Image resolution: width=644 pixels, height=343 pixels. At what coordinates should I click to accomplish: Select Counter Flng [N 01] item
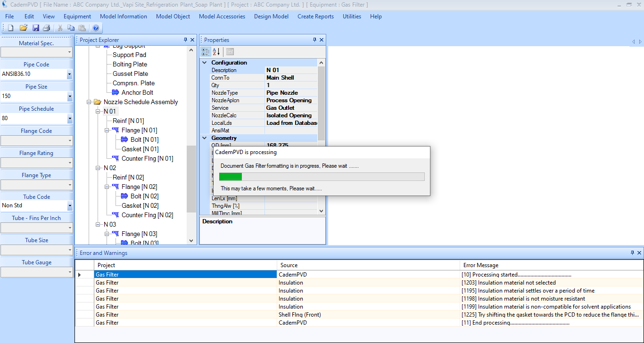(147, 158)
